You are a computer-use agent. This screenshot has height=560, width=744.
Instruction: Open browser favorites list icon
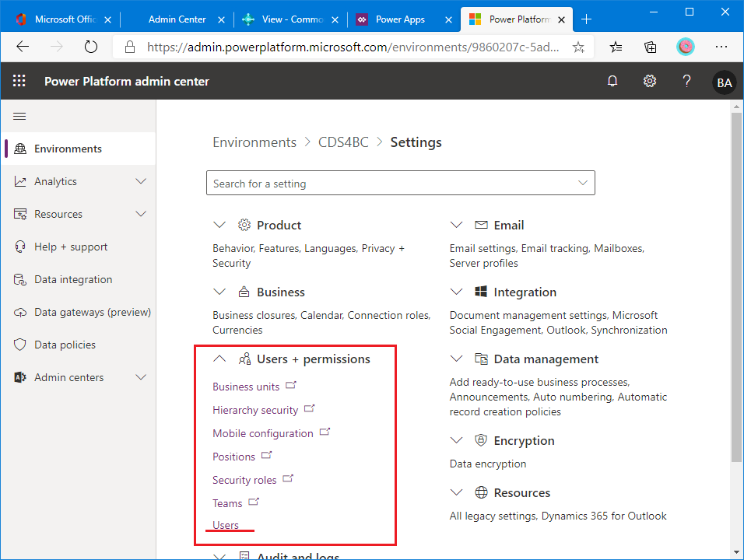[x=616, y=47]
